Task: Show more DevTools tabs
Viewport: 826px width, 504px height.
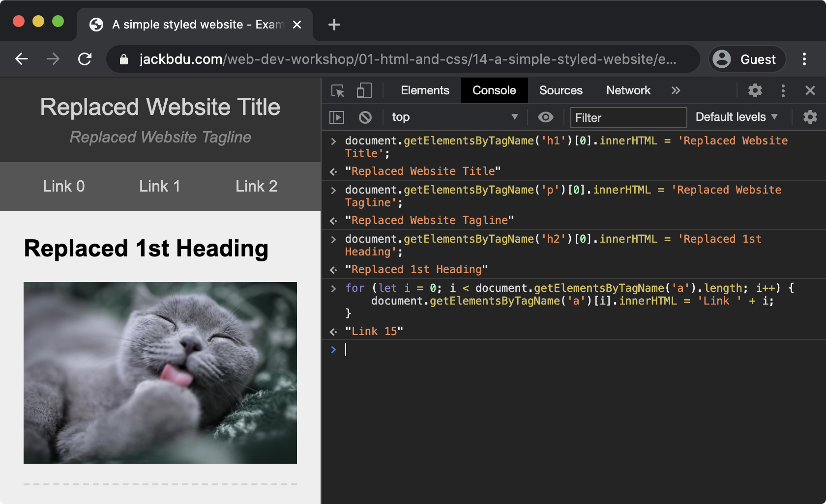Action: (x=676, y=90)
